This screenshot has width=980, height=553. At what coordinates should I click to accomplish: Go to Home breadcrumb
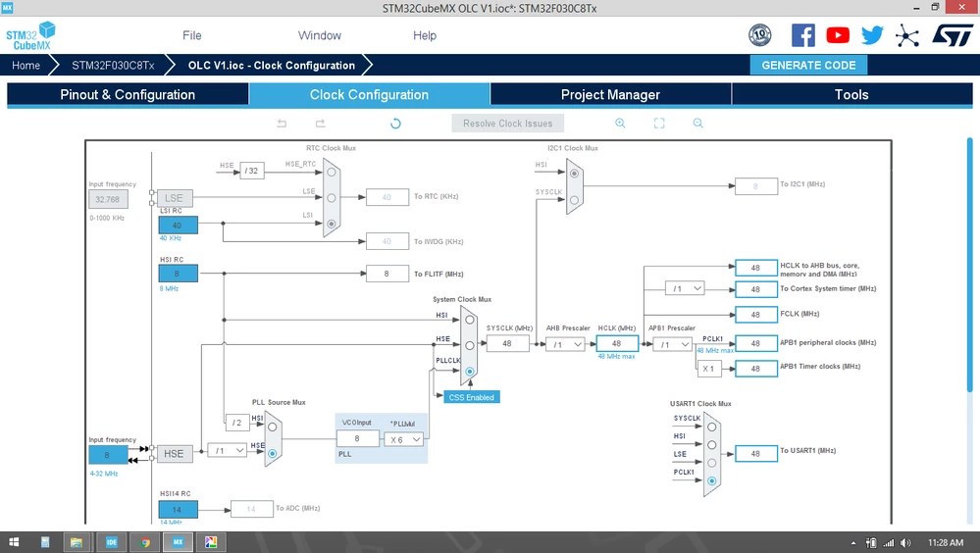pos(26,65)
